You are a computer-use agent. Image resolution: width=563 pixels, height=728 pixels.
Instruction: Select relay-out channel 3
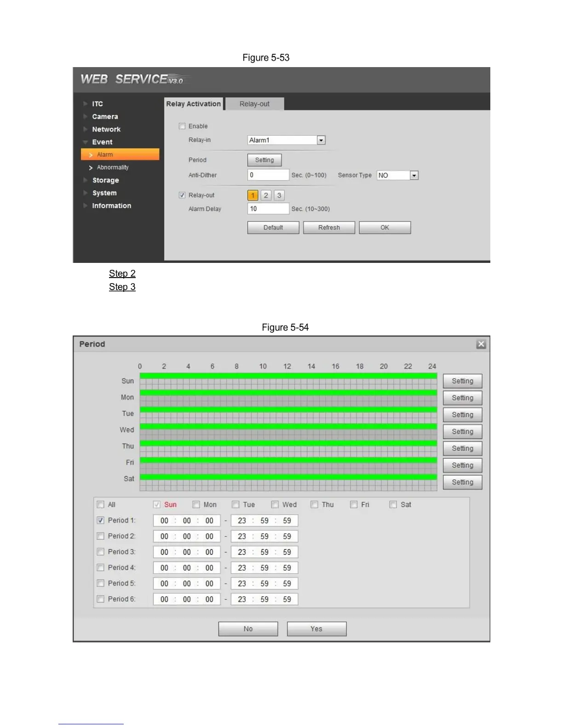coord(279,195)
